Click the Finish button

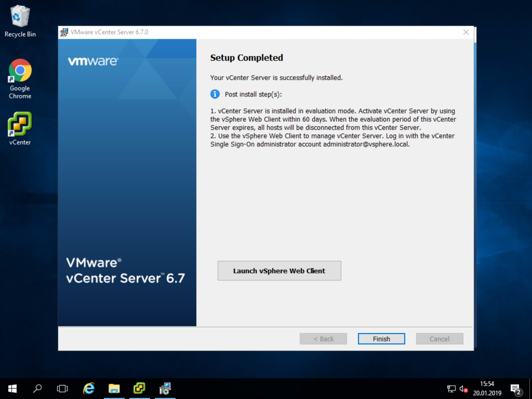tap(381, 339)
